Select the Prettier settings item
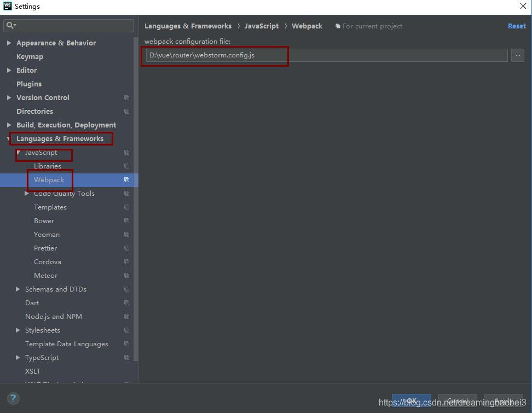The width and height of the screenshot is (532, 413). click(45, 248)
